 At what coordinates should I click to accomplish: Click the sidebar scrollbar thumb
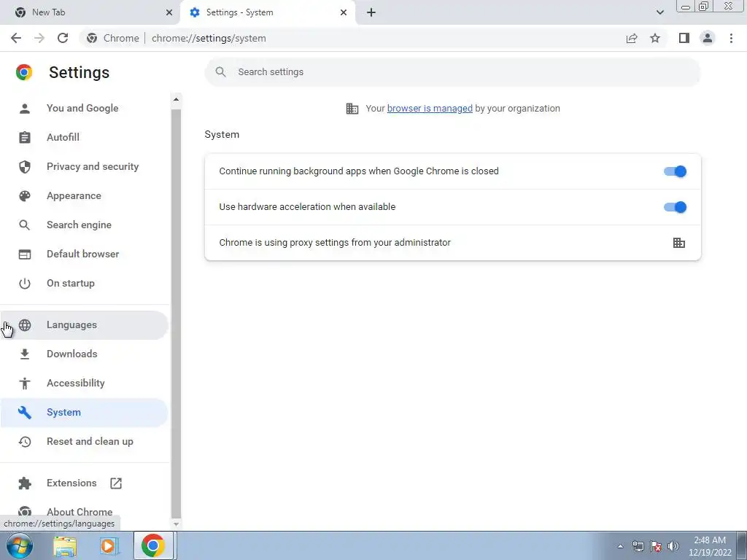pyautogui.click(x=176, y=314)
